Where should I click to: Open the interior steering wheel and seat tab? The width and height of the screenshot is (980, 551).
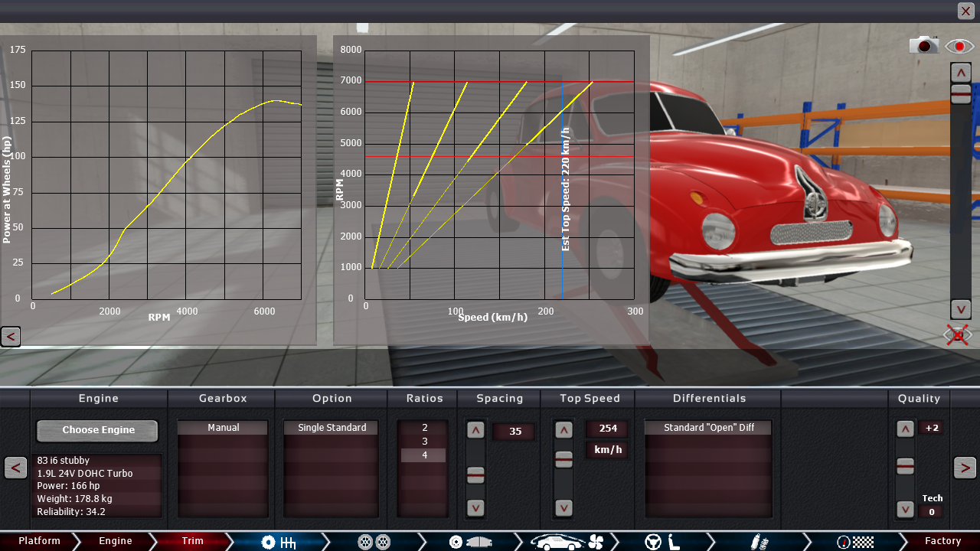click(x=663, y=542)
